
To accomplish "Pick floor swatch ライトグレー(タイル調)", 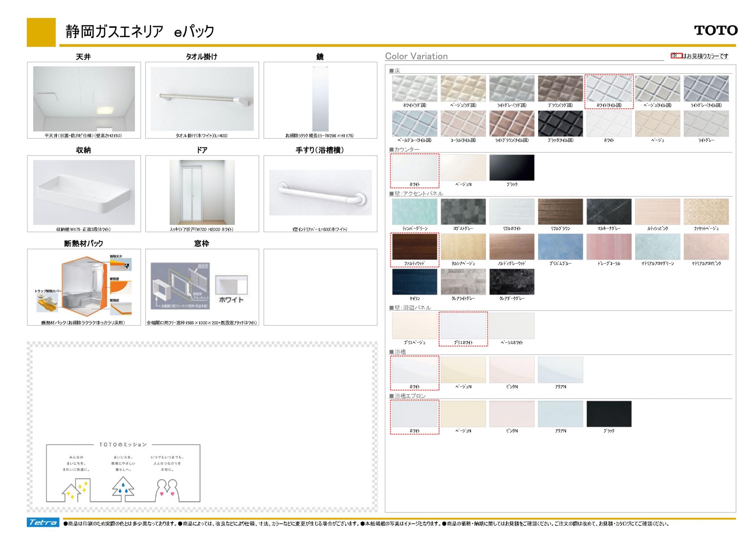I will tap(706, 89).
